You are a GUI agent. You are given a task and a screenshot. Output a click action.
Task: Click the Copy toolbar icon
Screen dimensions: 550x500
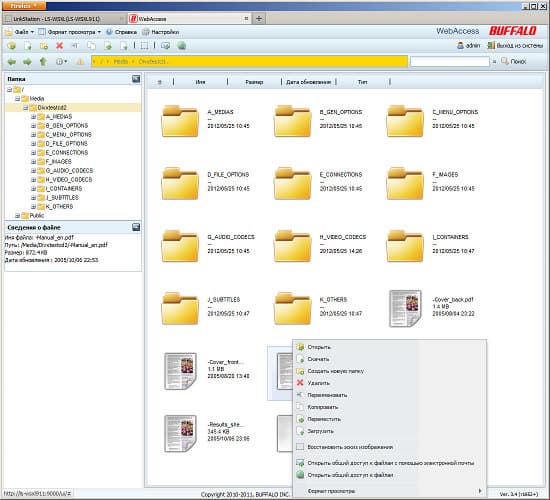click(92, 46)
